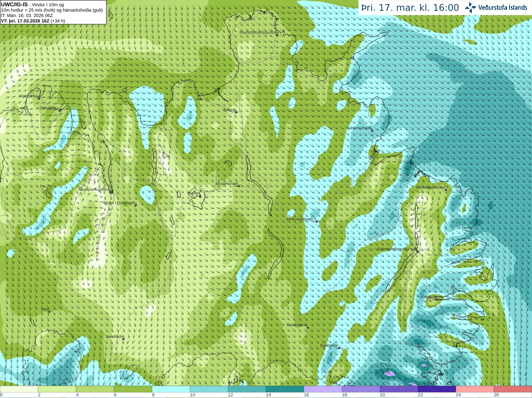Click the 20–22 m/s violet legend swatch
Screen dimensions: 532x398
399,389
